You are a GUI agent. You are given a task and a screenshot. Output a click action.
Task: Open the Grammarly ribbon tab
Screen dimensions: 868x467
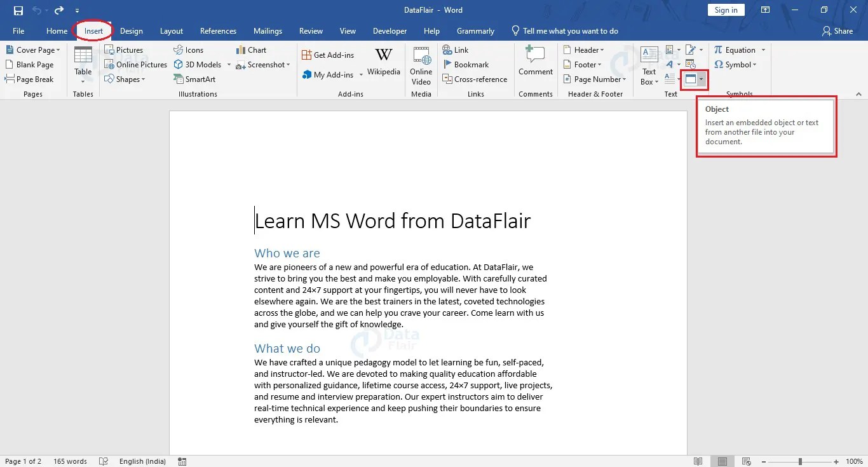(x=475, y=30)
